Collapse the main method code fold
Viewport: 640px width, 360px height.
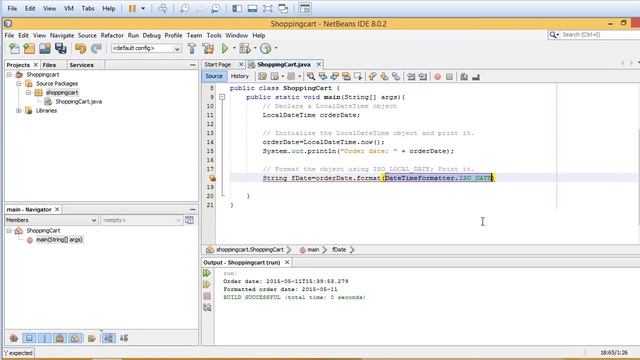click(x=222, y=97)
